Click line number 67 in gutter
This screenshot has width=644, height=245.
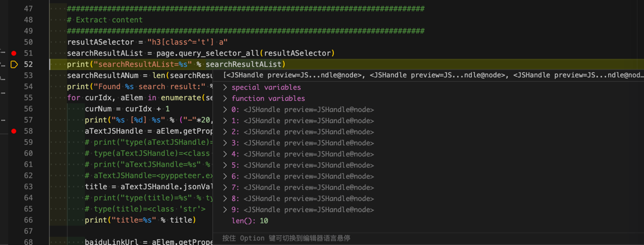28,231
